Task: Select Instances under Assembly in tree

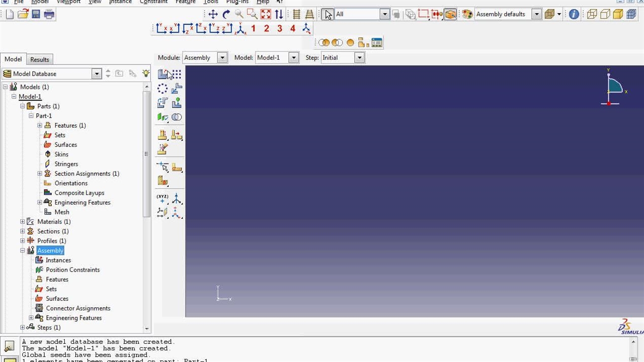Action: tap(58, 260)
